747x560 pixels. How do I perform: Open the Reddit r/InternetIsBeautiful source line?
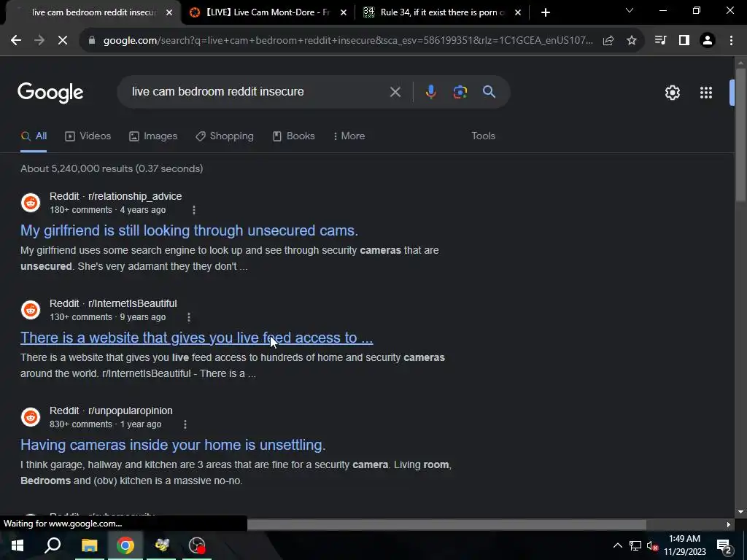[x=113, y=303]
